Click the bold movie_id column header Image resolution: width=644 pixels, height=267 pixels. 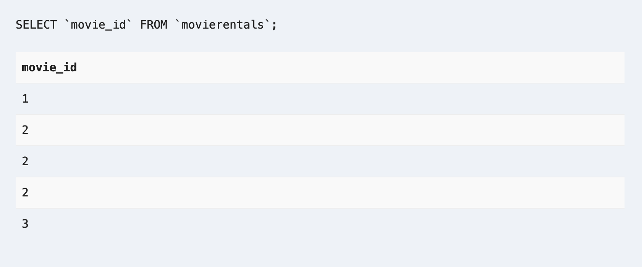[49, 68]
